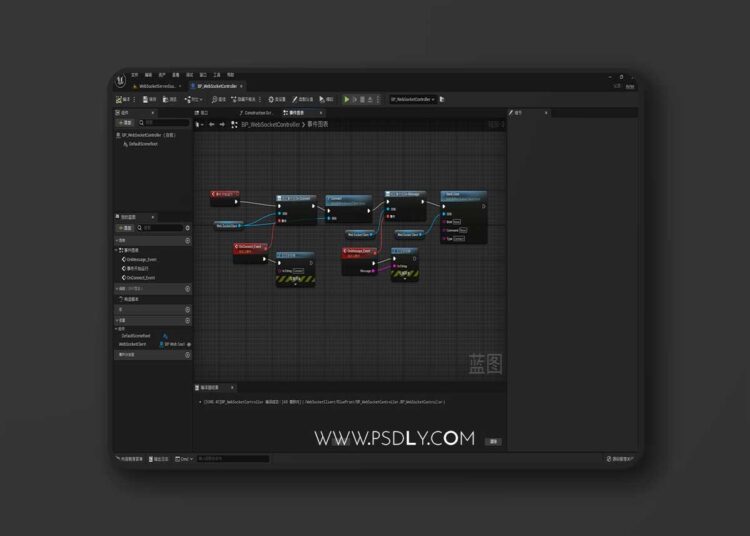Viewport: 750px width, 536px height.
Task: Click the plus icon on Event Dispatchers section
Action: (x=188, y=355)
